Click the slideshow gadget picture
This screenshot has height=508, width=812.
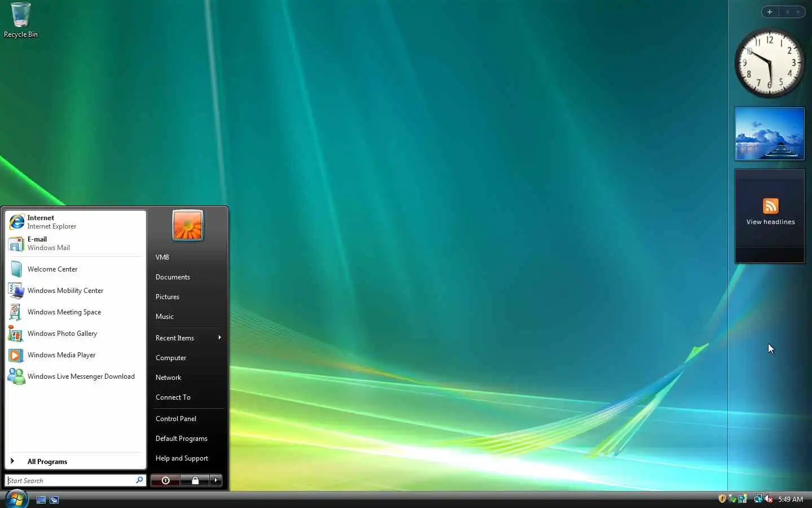coord(769,134)
